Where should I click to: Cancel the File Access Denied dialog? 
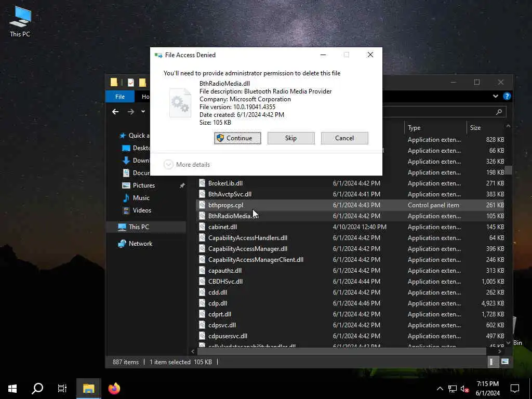(344, 138)
